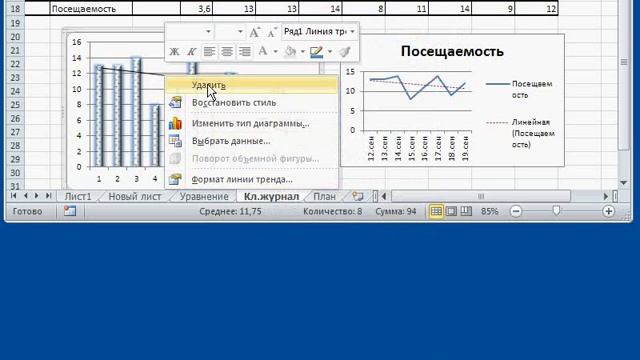Click the '12.сен' axis label
Screen dimensions: 640x360
click(371, 149)
